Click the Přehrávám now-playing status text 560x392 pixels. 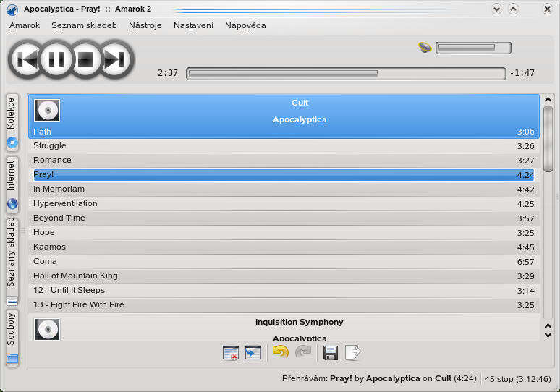click(379, 378)
